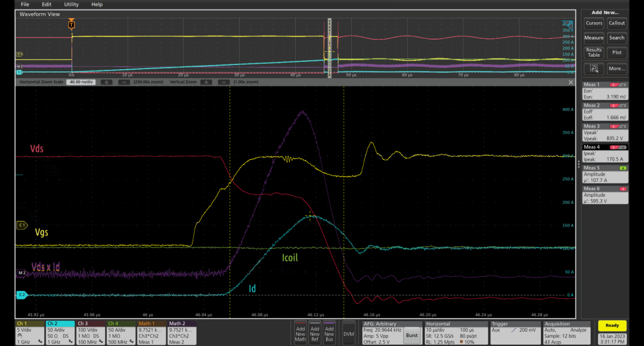Open the Utility menu

click(71, 4)
